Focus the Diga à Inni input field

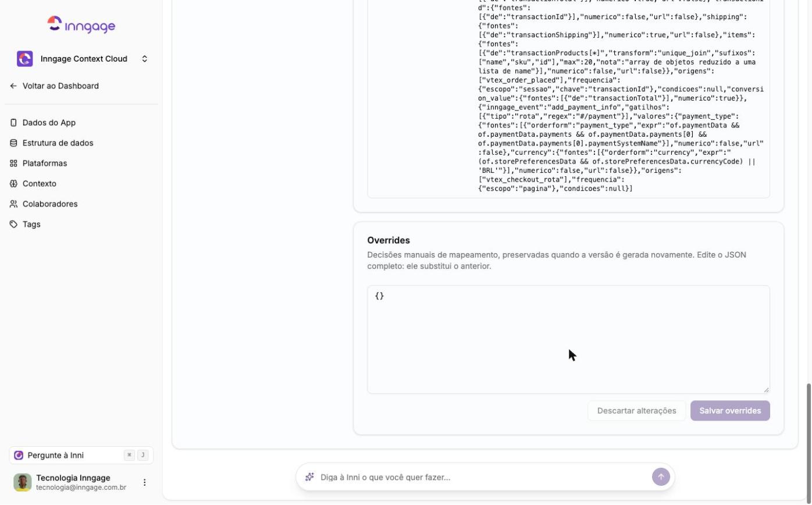(483, 477)
